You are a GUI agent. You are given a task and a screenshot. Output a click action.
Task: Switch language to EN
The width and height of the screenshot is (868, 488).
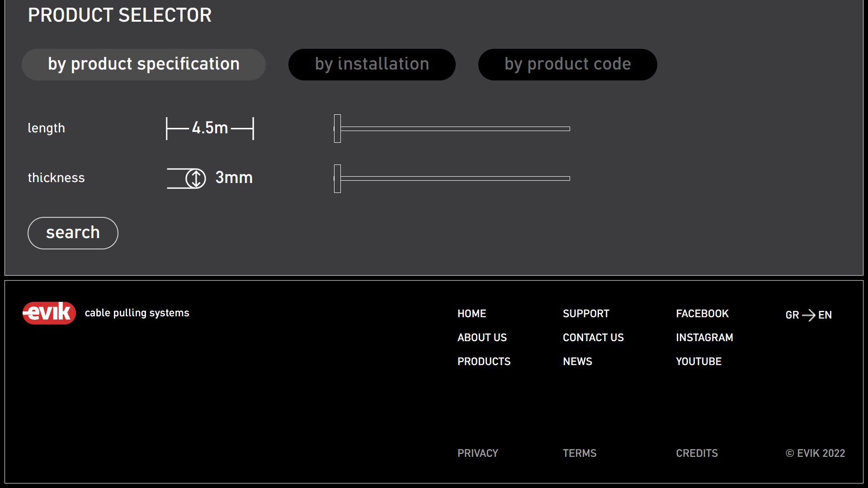[825, 315]
